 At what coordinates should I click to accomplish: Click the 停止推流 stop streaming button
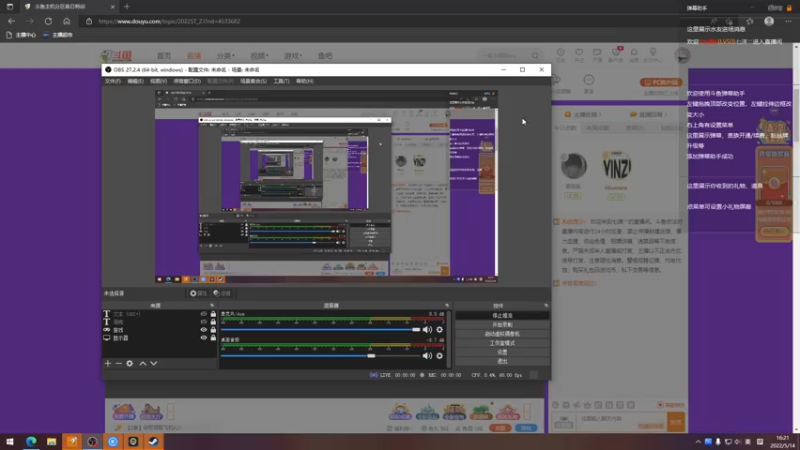coord(502,316)
